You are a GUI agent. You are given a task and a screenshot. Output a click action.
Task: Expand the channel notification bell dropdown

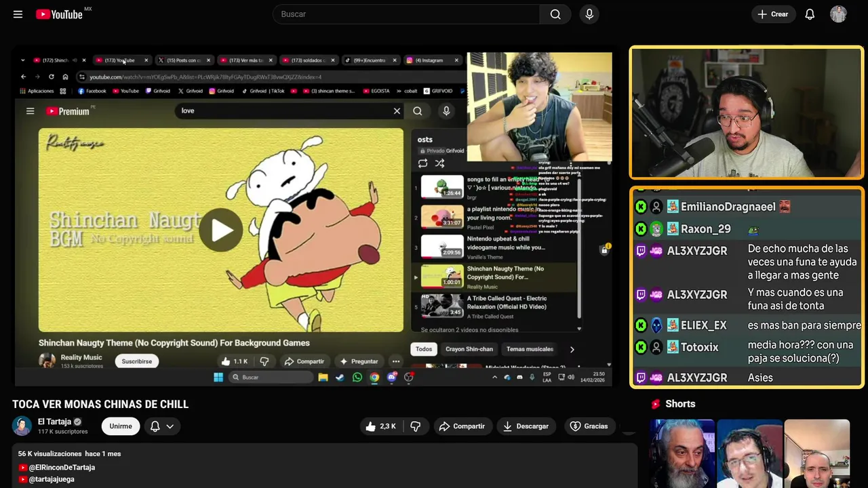(162, 426)
